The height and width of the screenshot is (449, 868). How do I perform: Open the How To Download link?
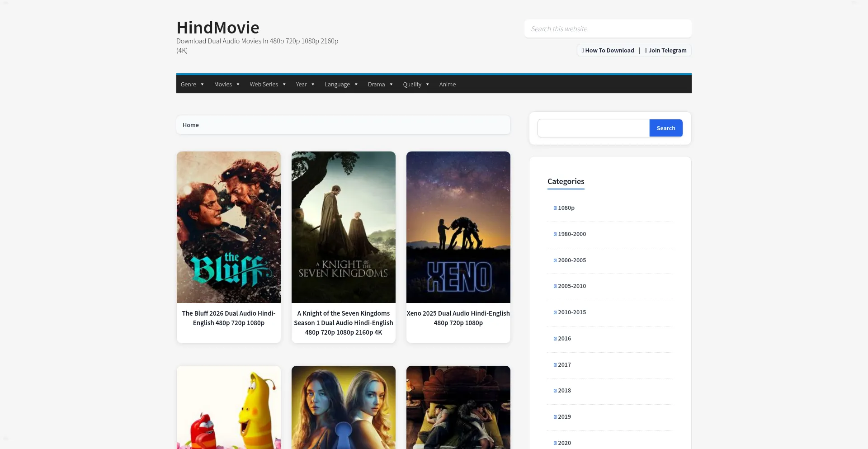coord(608,50)
